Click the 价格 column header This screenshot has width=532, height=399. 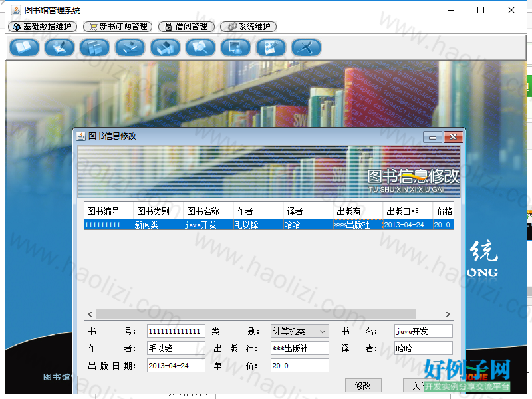click(443, 211)
